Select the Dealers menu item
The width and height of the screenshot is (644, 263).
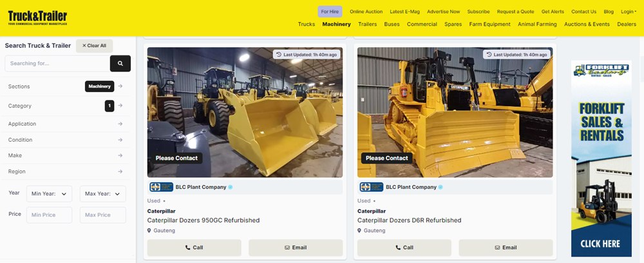(x=627, y=24)
